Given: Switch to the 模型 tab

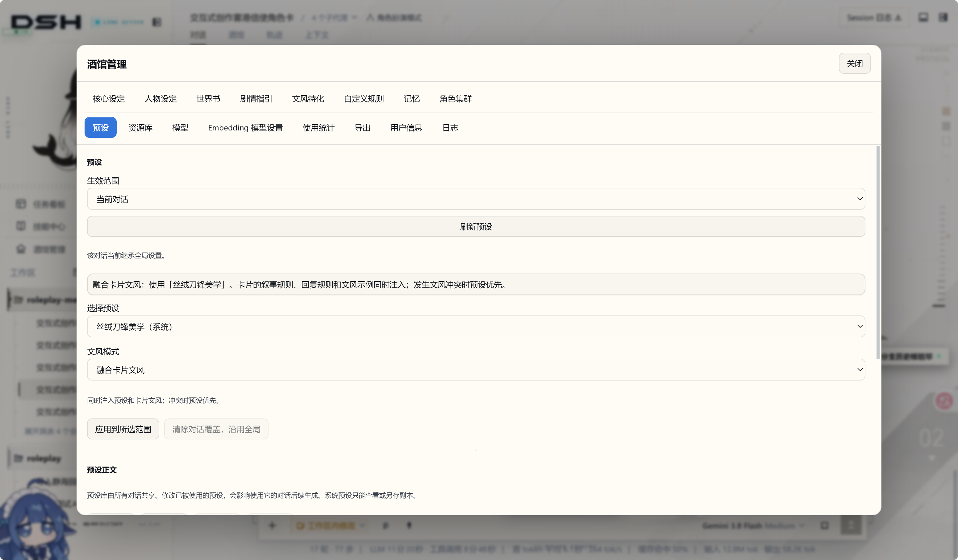Looking at the screenshot, I should click(180, 128).
